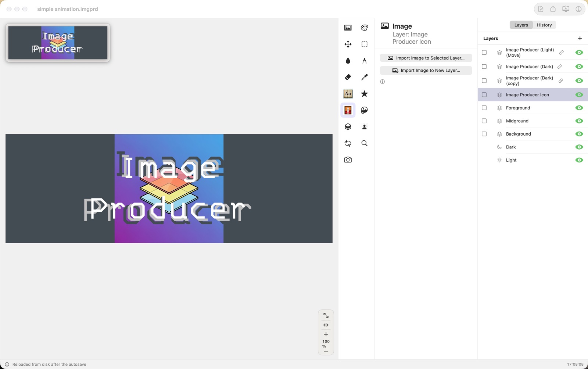Click Import Image to Selected Layer button
Viewport: 588px width, 369px height.
pos(426,58)
